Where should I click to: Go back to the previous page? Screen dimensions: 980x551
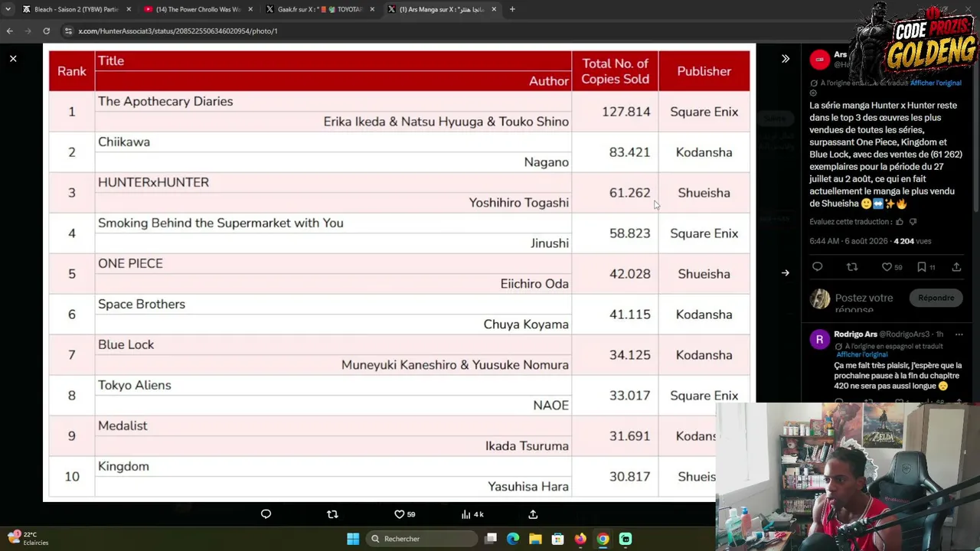(9, 31)
